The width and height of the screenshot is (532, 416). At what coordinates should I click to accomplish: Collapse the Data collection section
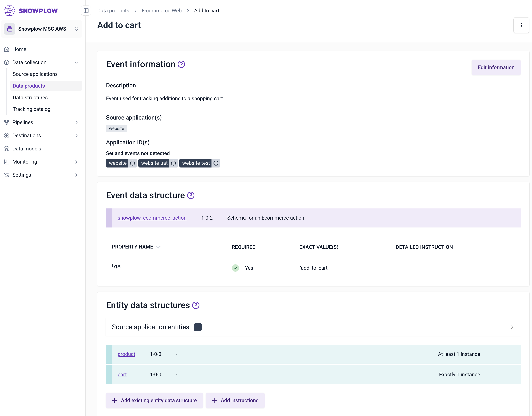click(x=76, y=62)
